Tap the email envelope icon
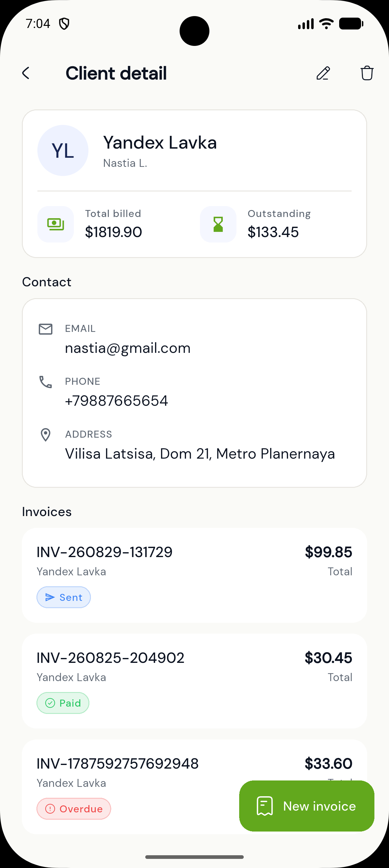The width and height of the screenshot is (389, 868). (46, 329)
